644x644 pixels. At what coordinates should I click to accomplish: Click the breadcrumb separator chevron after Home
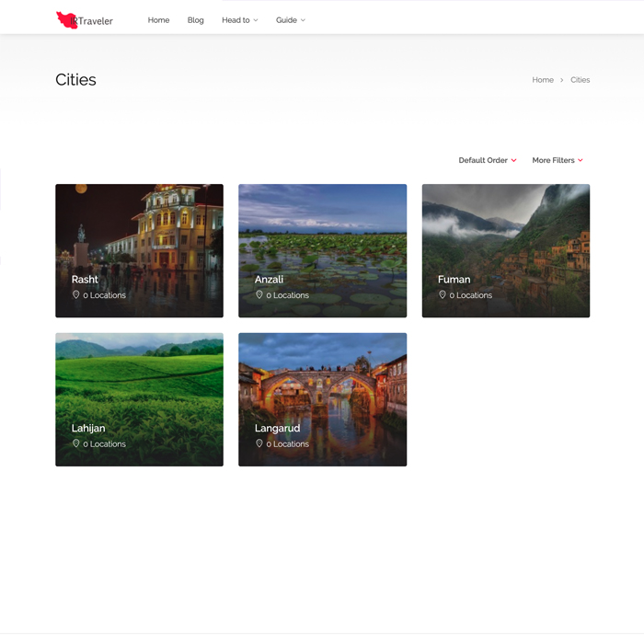[562, 80]
